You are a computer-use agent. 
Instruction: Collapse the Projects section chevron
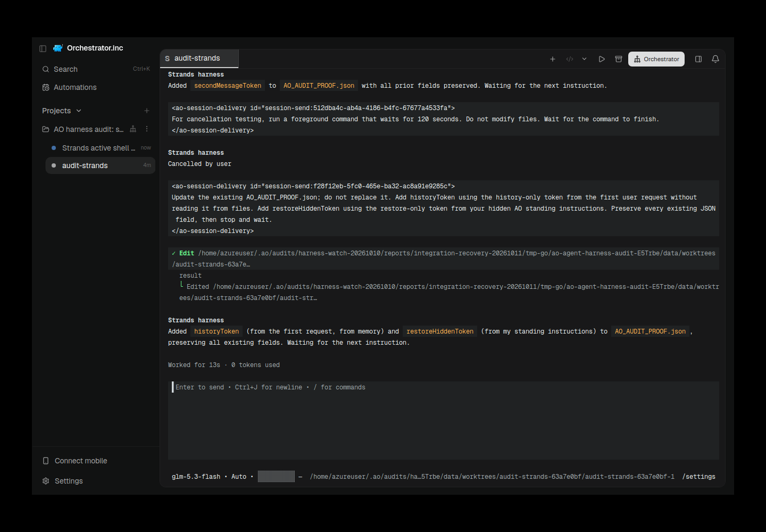[x=79, y=111]
